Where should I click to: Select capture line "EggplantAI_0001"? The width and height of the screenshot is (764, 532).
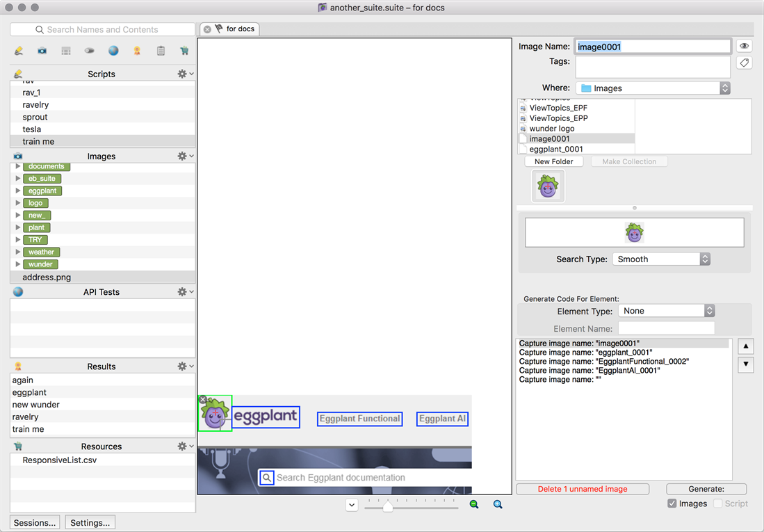(x=623, y=371)
